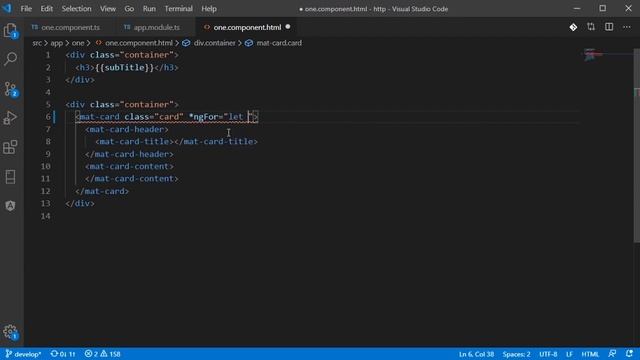Open the Angular extension icon in activity bar
Viewport: 640px width, 360px height.
pos(10,206)
